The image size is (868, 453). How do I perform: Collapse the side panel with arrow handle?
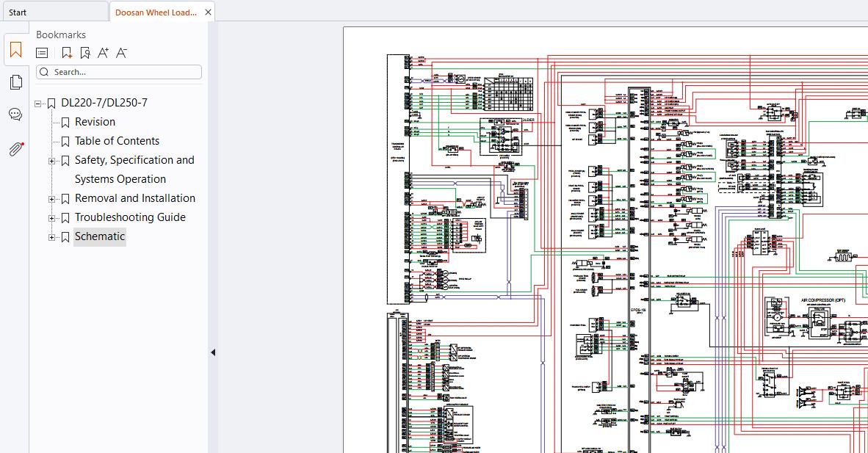click(x=213, y=352)
